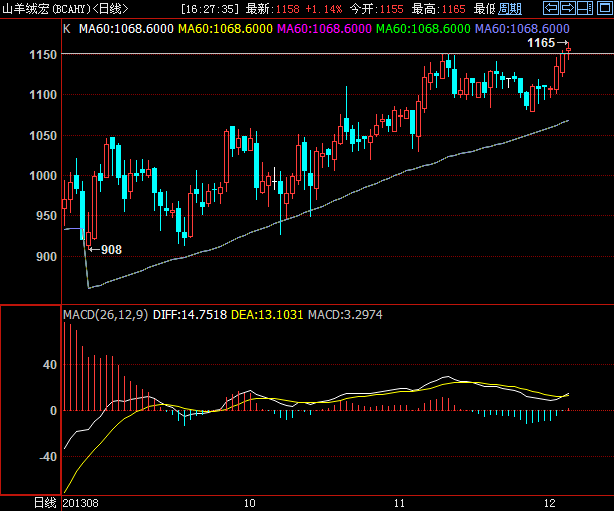Click the 1150 price axis label

point(43,55)
